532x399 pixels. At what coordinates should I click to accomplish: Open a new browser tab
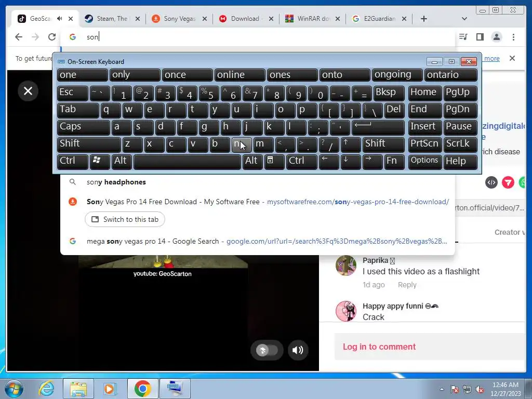coord(424,19)
